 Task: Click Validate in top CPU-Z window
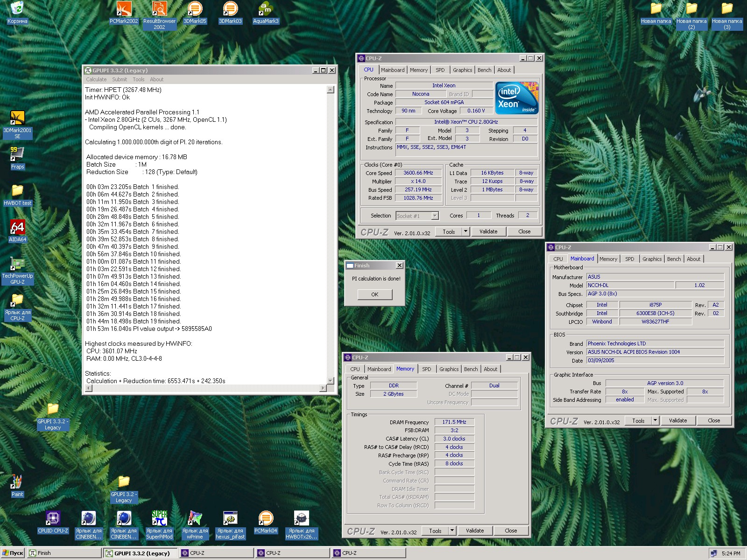[488, 231]
